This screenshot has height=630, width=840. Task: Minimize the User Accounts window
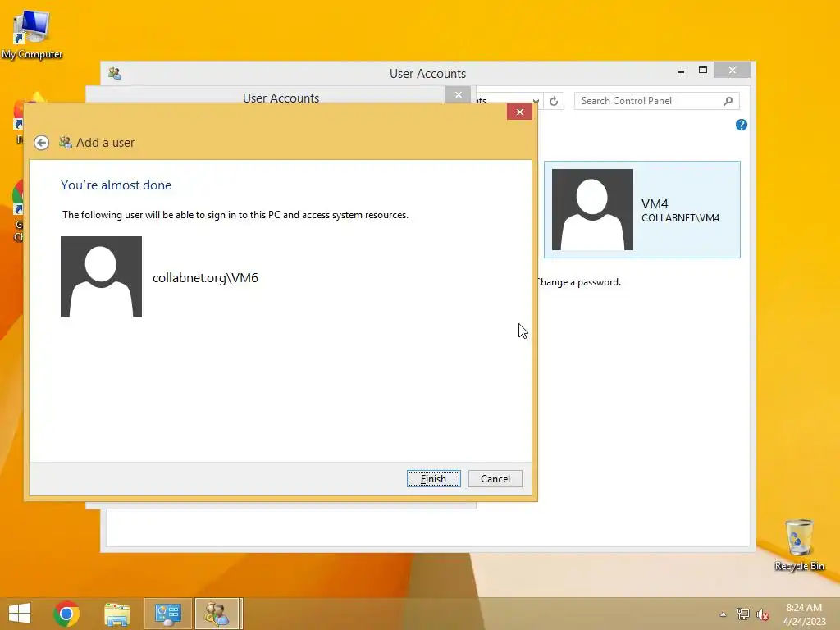680,71
